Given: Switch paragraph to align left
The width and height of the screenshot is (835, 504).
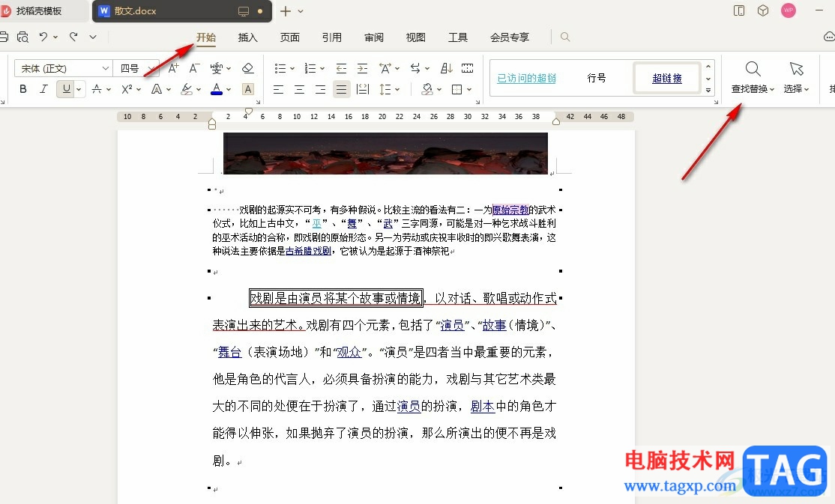Looking at the screenshot, I should 279,89.
